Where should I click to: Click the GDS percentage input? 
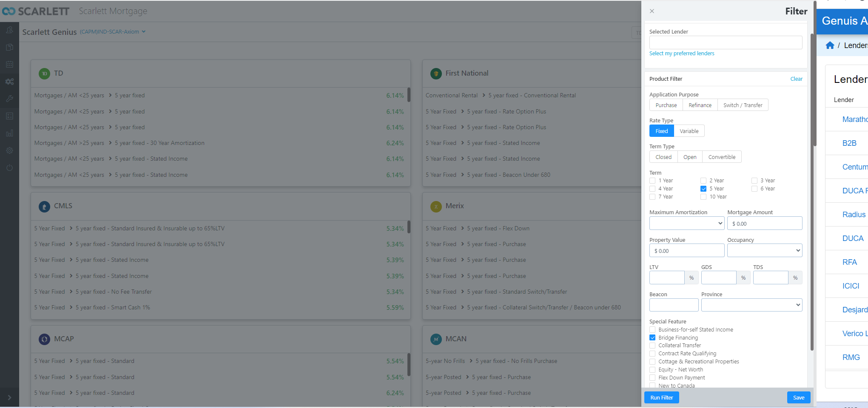click(x=719, y=278)
